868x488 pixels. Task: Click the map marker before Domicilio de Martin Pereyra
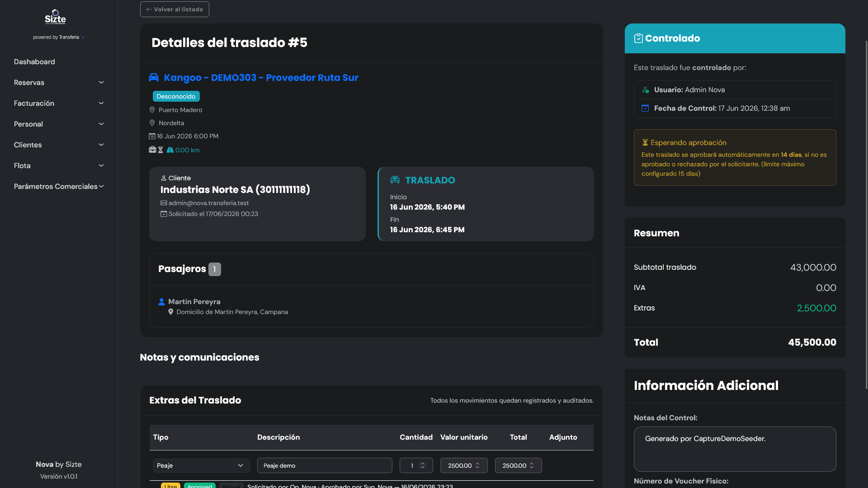pos(170,312)
